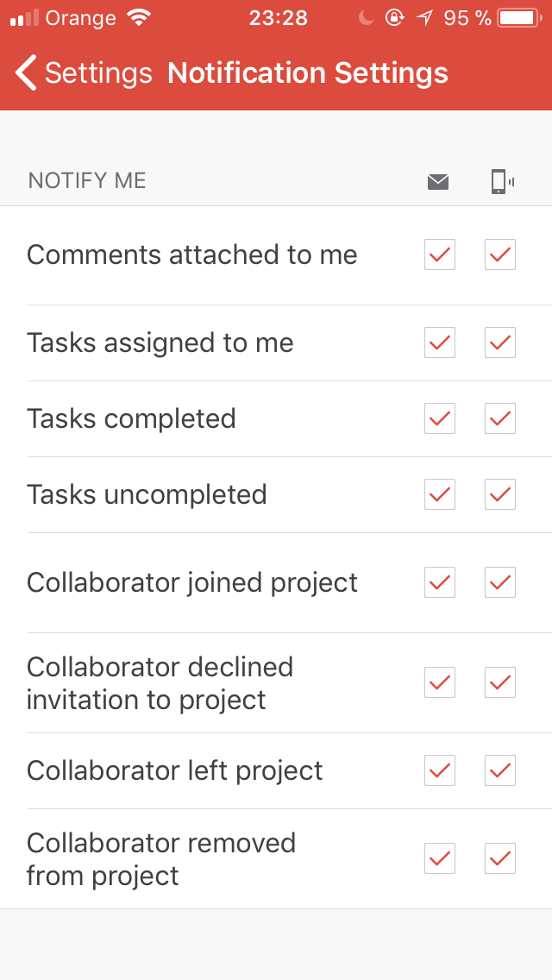Uncheck email for Tasks completed

coord(440,418)
